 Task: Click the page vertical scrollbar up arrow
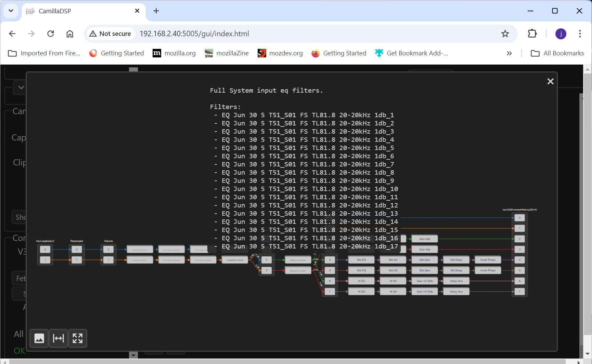click(x=588, y=69)
